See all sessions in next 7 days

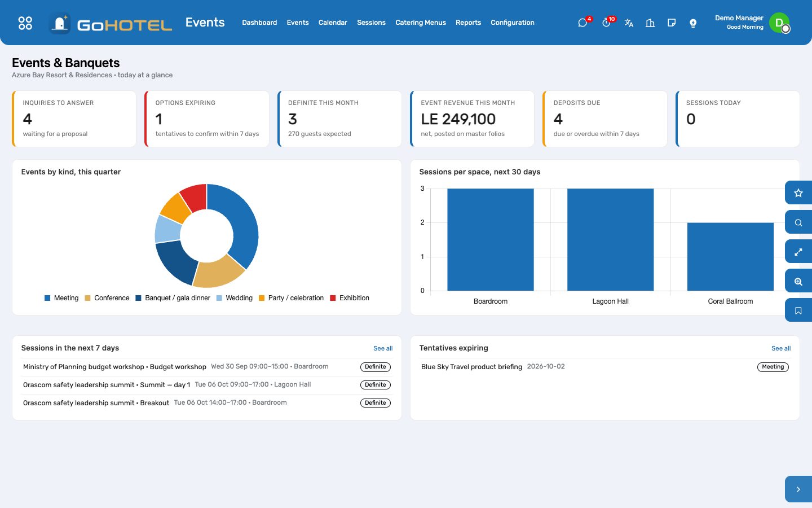click(x=383, y=348)
